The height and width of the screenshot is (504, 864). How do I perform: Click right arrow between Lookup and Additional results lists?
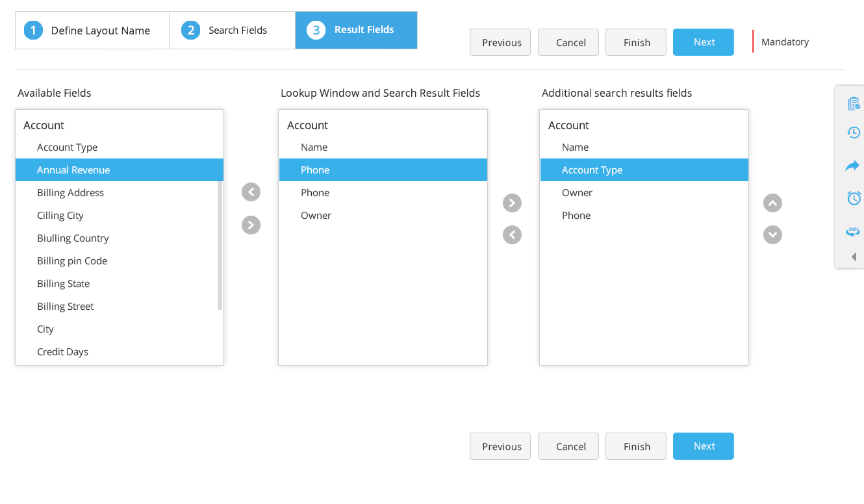tap(512, 203)
